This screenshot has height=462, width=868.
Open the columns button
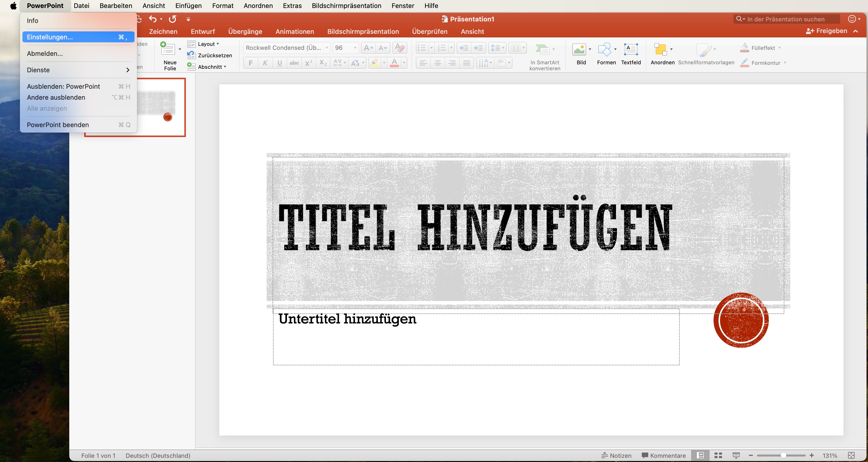click(517, 48)
